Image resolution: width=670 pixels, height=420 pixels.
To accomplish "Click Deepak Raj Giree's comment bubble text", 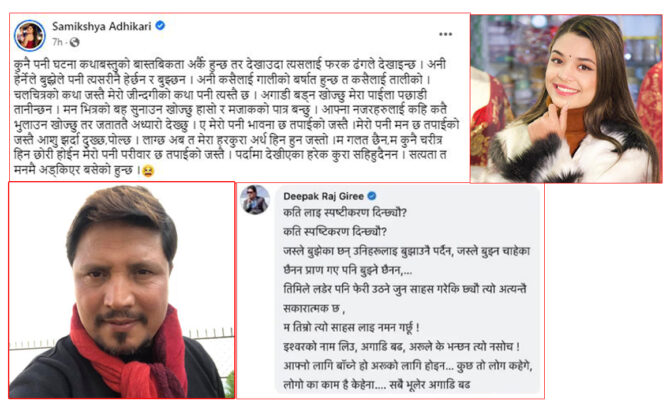I will click(407, 298).
